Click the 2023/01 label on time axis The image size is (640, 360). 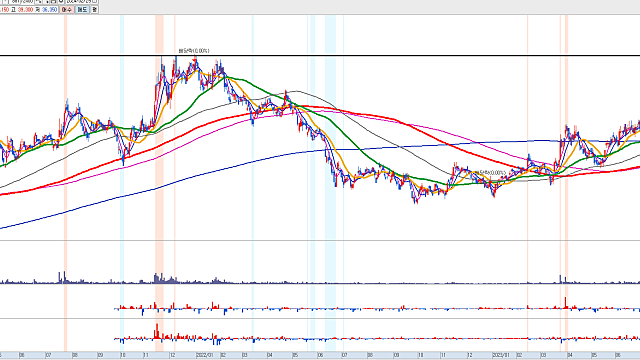click(x=501, y=356)
